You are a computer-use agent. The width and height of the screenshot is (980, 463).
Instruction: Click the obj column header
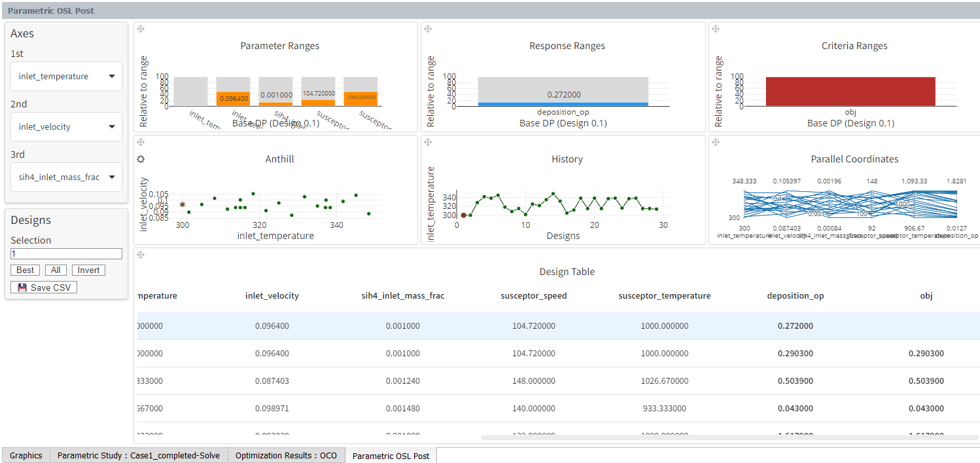(926, 296)
